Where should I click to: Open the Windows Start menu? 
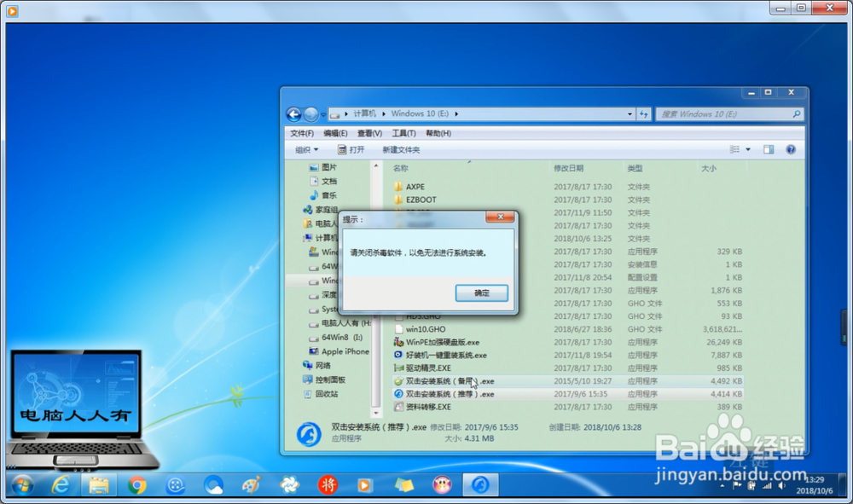pyautogui.click(x=22, y=485)
